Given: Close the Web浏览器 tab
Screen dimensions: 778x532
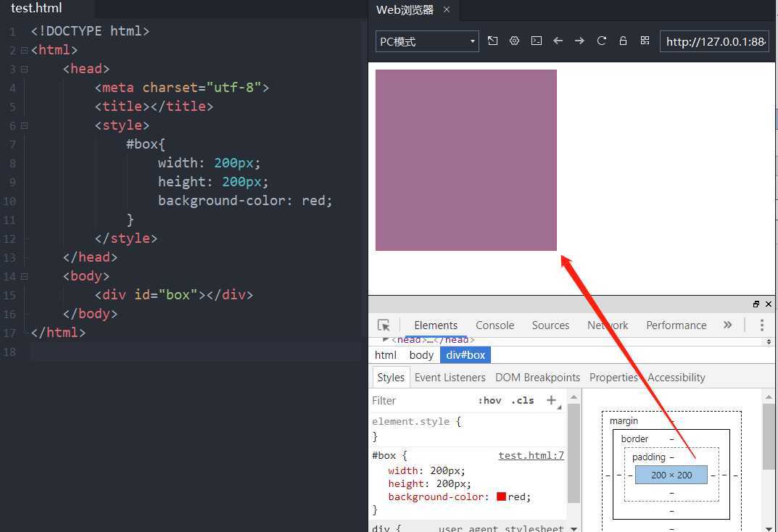Looking at the screenshot, I should [447, 9].
